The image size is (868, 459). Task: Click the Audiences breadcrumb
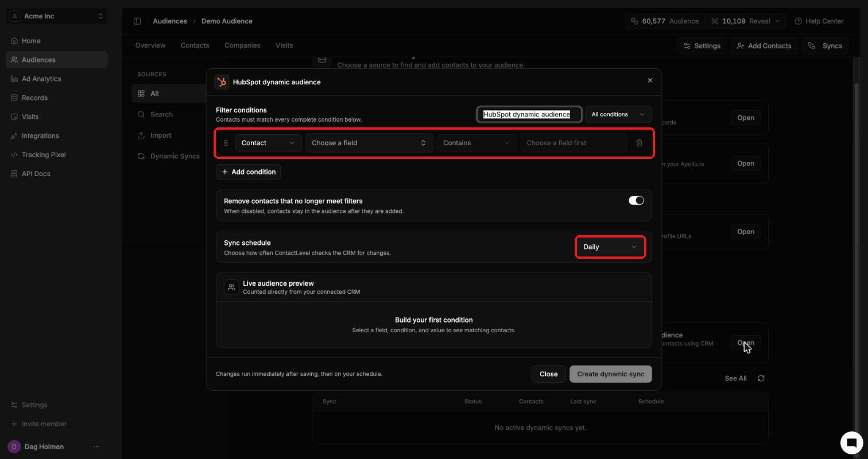[x=170, y=21]
